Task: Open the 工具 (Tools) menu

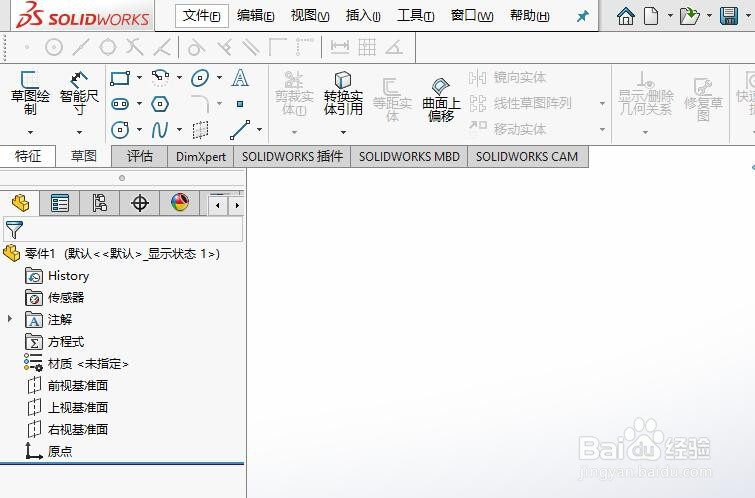Action: click(415, 16)
